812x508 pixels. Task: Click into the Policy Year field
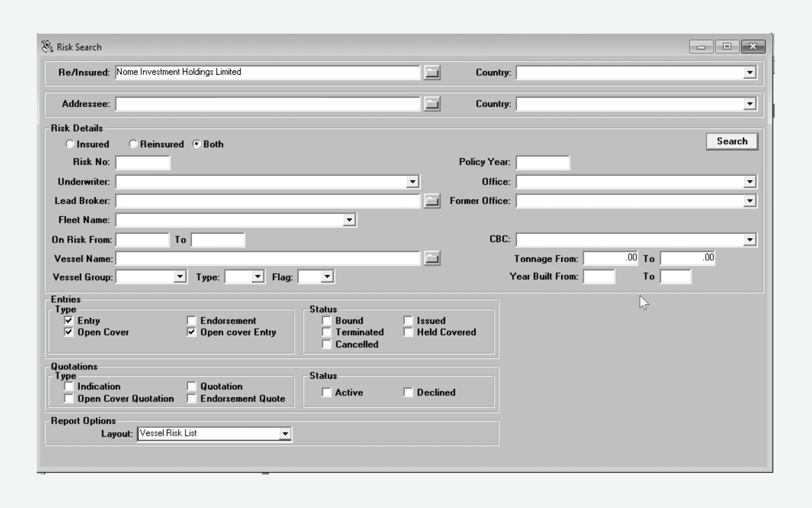pos(543,163)
